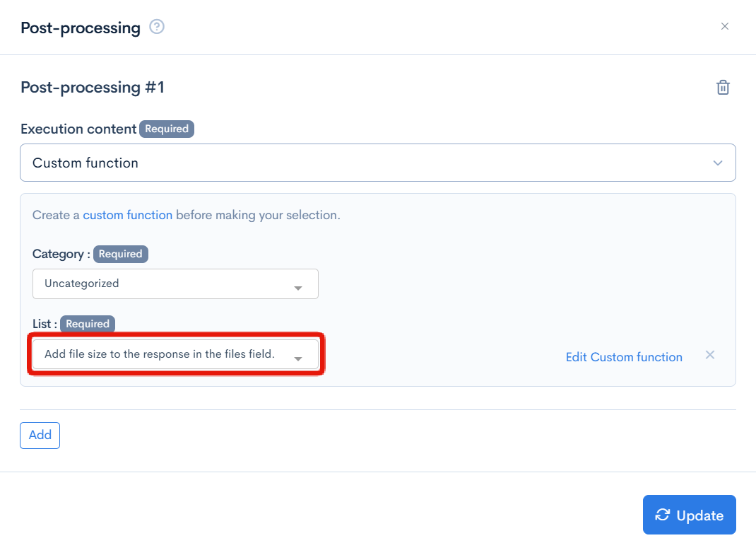
Task: Click the Post-processing dialog title text
Action: point(81,28)
